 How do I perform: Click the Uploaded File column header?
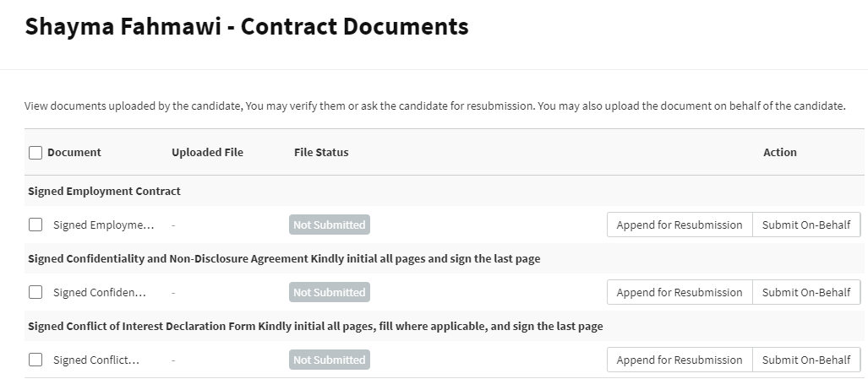(x=207, y=153)
